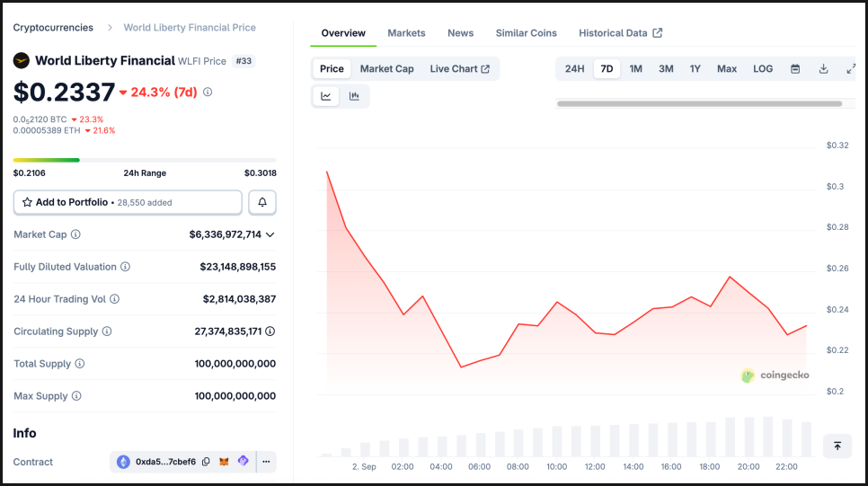Select the Price chart toggle

coord(332,68)
